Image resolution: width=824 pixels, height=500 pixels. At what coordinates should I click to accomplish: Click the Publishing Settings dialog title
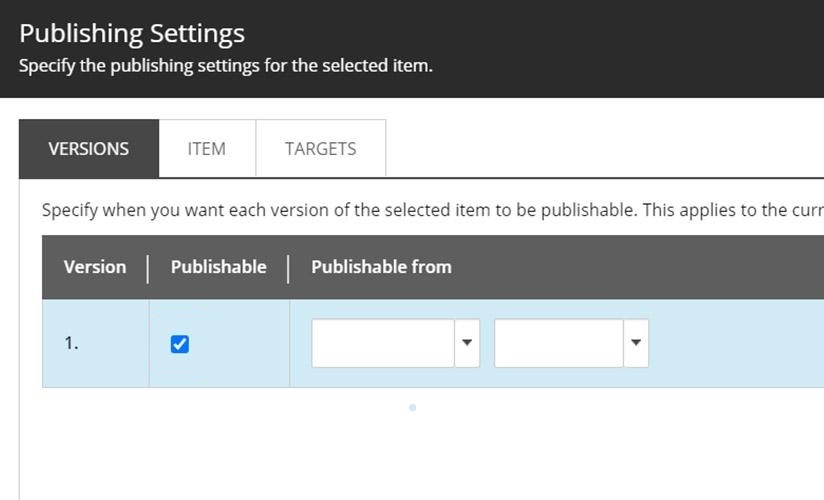[x=132, y=33]
